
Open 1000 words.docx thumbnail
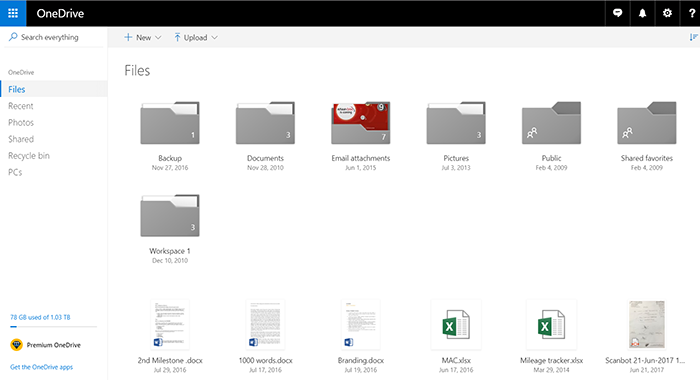[x=265, y=325]
